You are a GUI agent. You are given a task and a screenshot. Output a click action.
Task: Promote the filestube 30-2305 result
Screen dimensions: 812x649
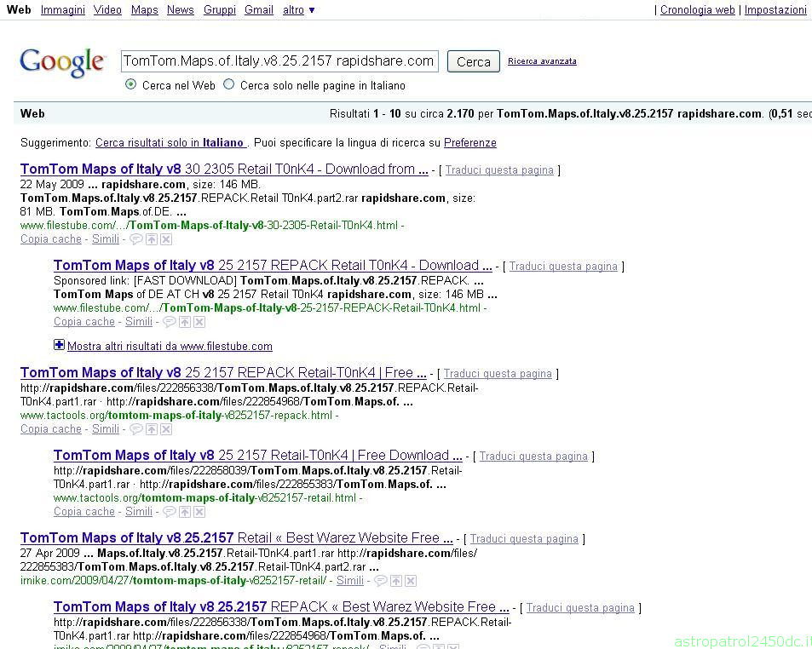click(x=152, y=239)
